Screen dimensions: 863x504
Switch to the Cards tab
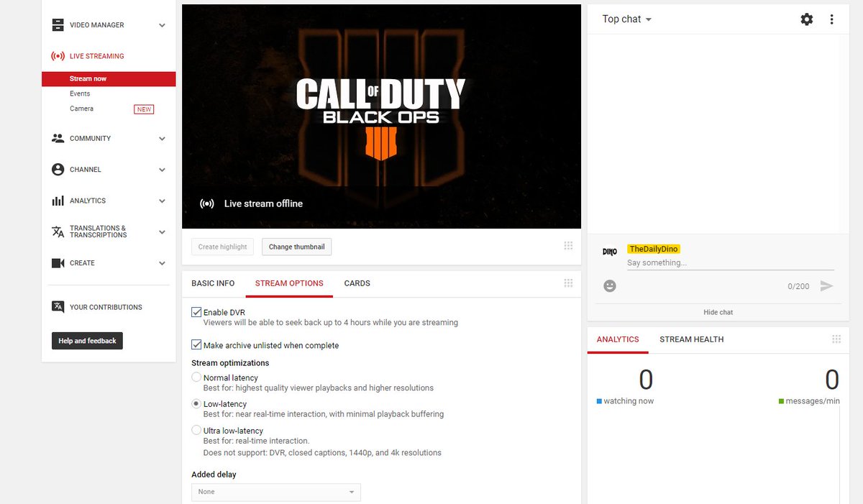point(357,283)
